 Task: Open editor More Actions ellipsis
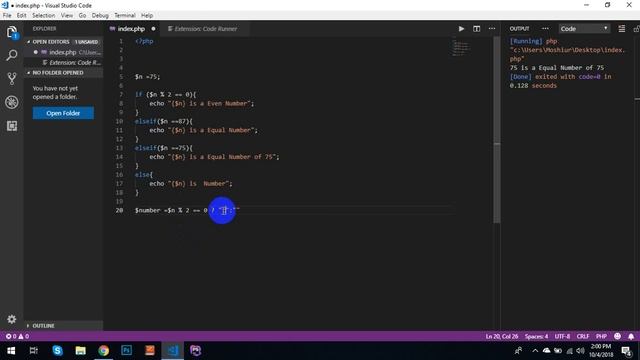point(492,29)
